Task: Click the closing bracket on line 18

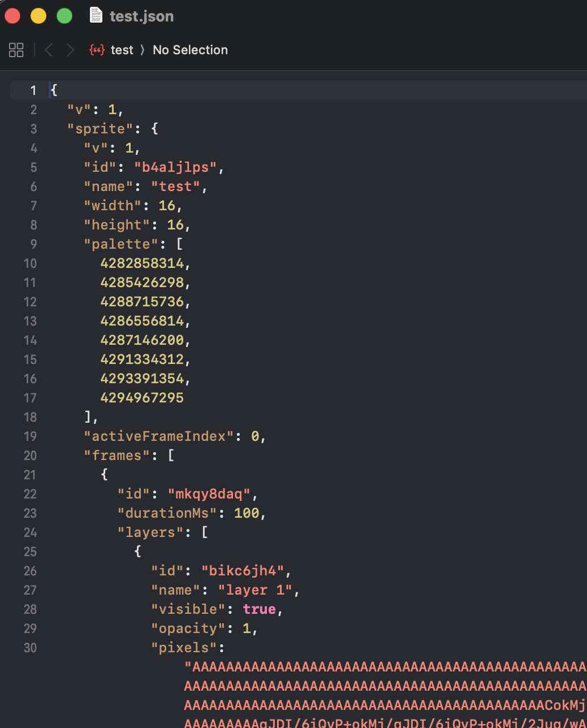Action: pyautogui.click(x=88, y=417)
